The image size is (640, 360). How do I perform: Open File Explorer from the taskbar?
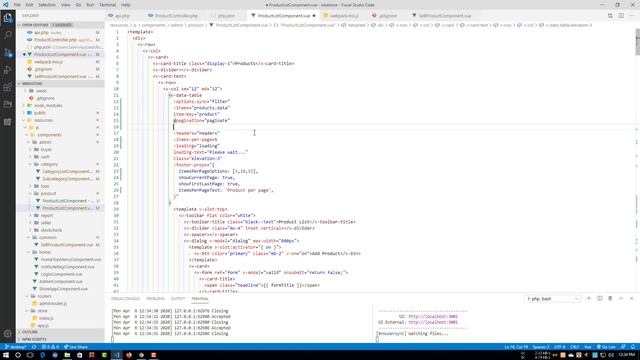[67, 355]
